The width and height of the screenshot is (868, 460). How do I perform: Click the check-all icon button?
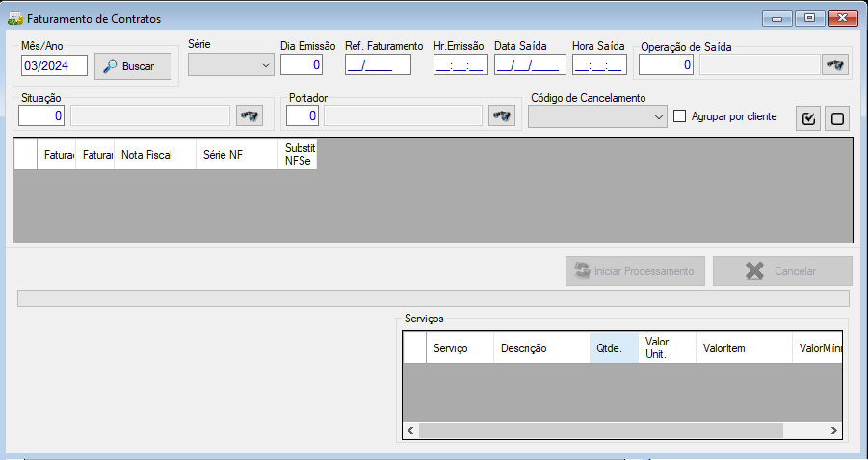808,118
